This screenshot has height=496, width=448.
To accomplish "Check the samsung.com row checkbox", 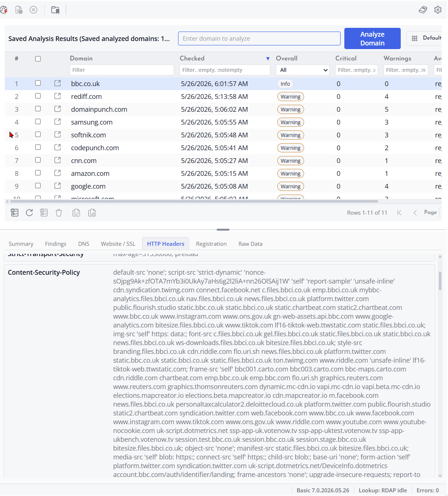I will [x=38, y=122].
